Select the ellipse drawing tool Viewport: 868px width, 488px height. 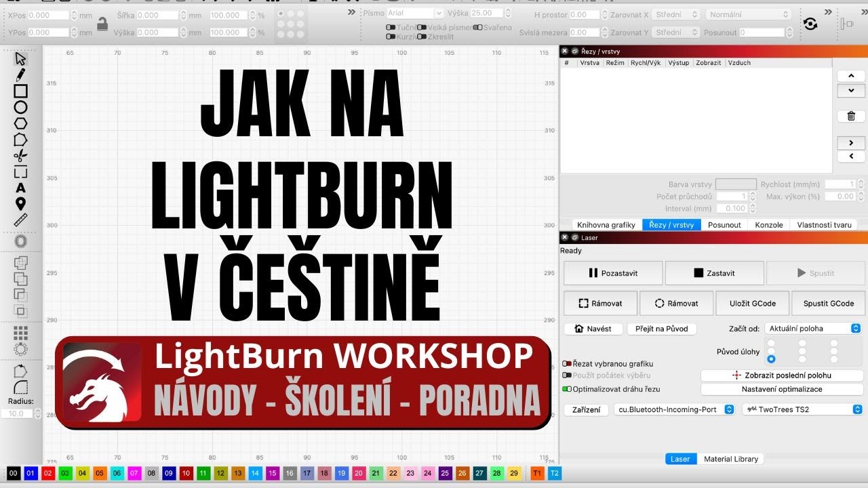[x=20, y=107]
